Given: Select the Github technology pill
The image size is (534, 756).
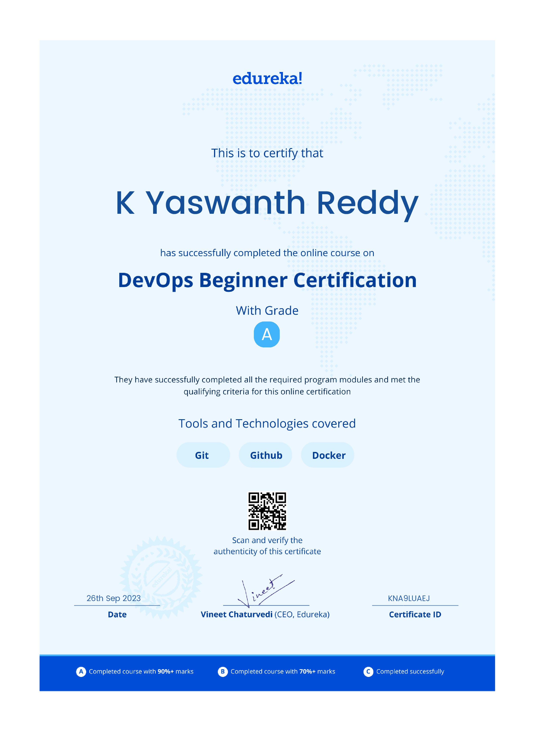Looking at the screenshot, I should pos(265,455).
